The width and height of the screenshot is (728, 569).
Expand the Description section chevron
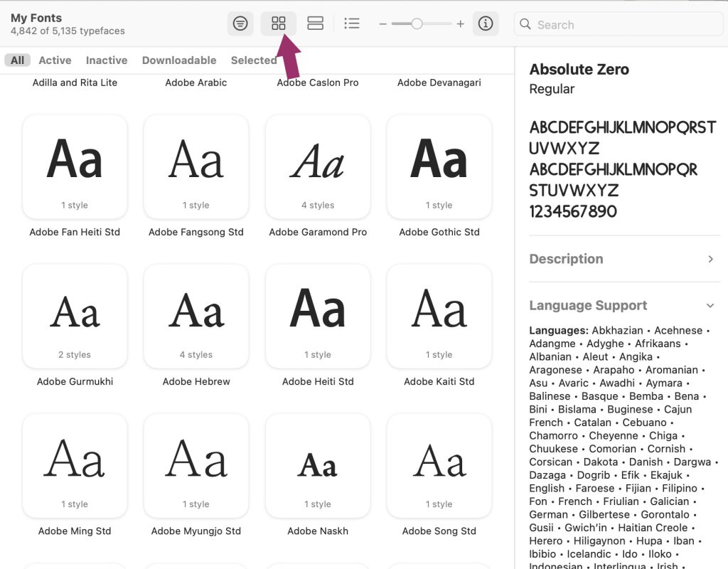pyautogui.click(x=710, y=259)
